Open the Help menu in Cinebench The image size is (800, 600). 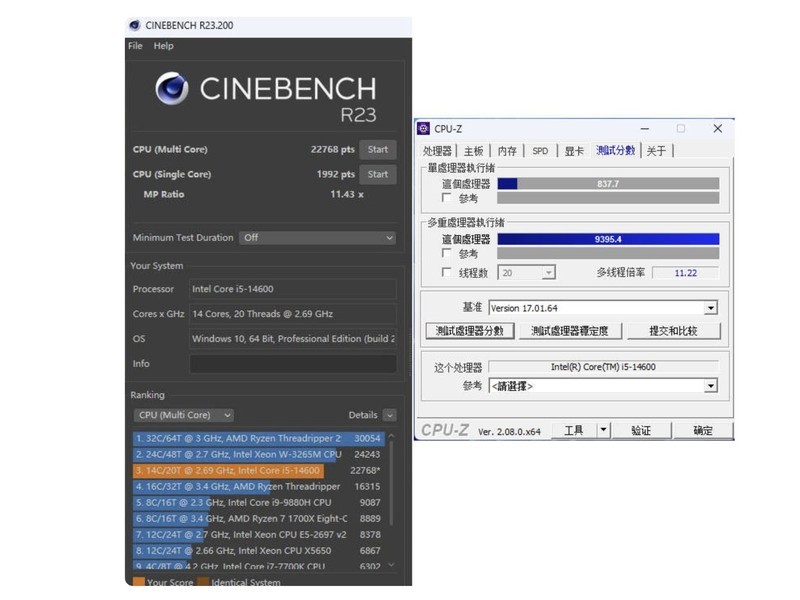163,46
